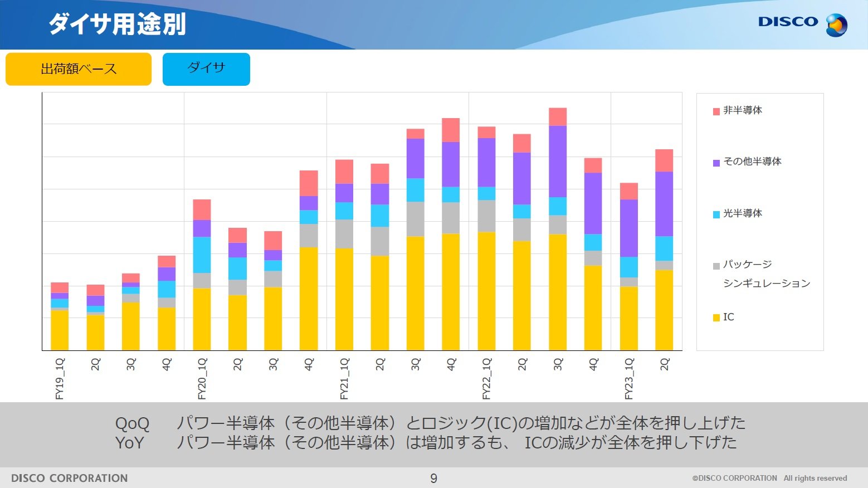Click the FY20_1Q stacked bar

pos(202,275)
